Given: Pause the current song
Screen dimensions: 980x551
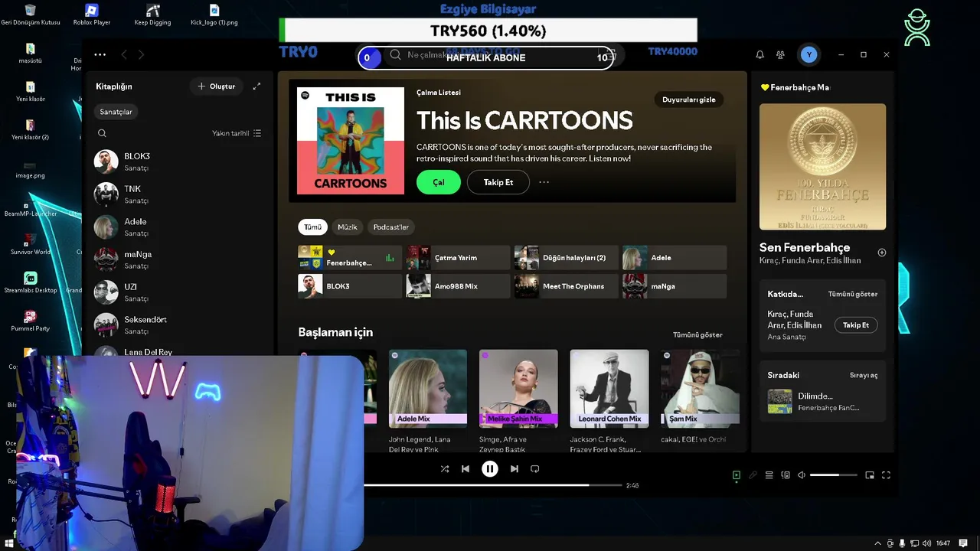Looking at the screenshot, I should (x=490, y=469).
